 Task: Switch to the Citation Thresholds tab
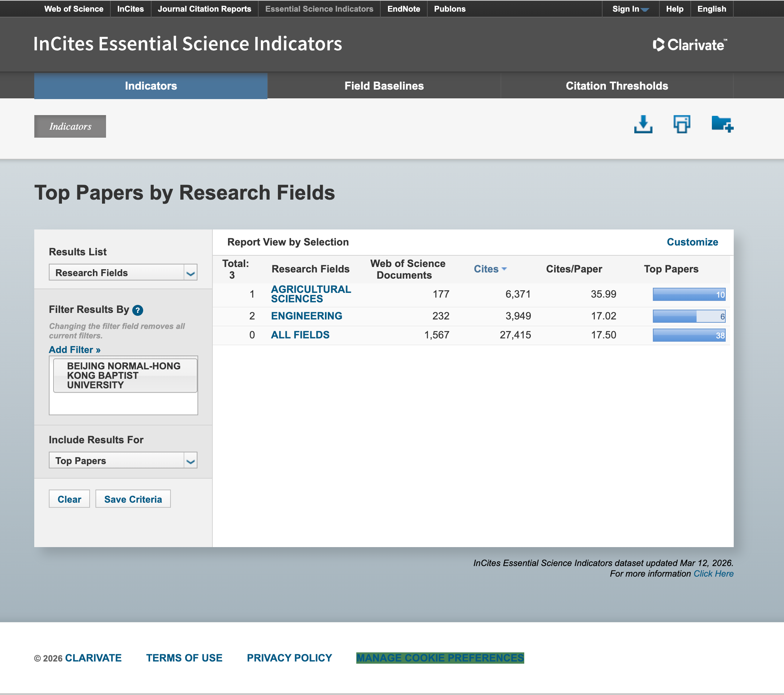[x=616, y=86]
